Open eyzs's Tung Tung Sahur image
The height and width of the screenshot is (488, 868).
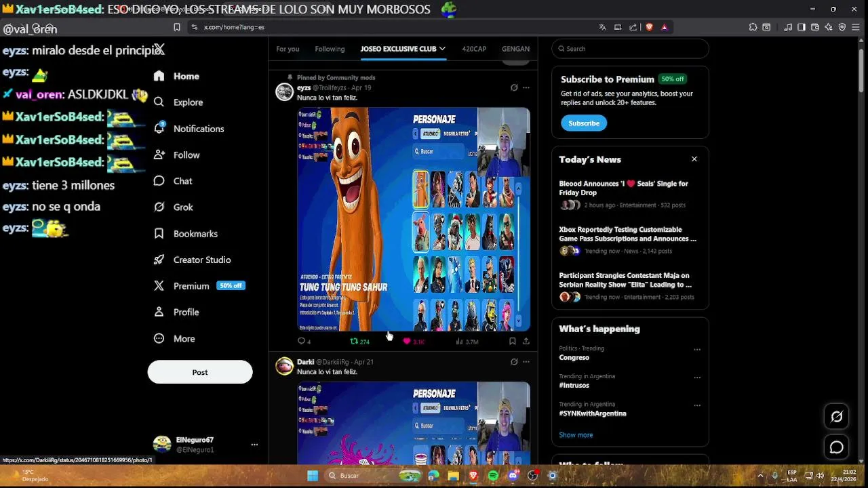[414, 219]
